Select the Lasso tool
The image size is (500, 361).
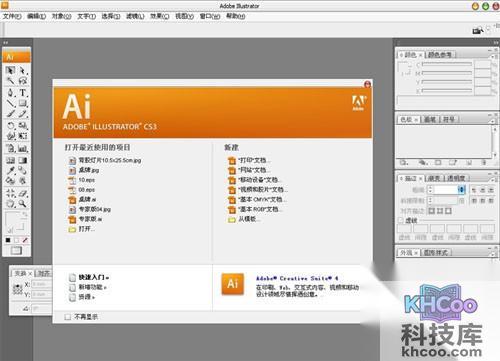click(22, 81)
